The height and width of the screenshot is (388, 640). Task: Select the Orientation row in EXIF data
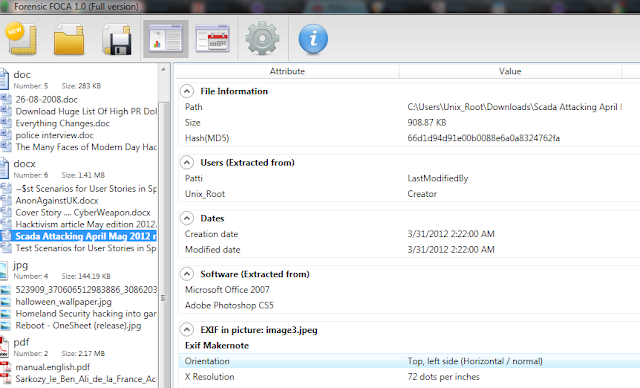[409, 361]
